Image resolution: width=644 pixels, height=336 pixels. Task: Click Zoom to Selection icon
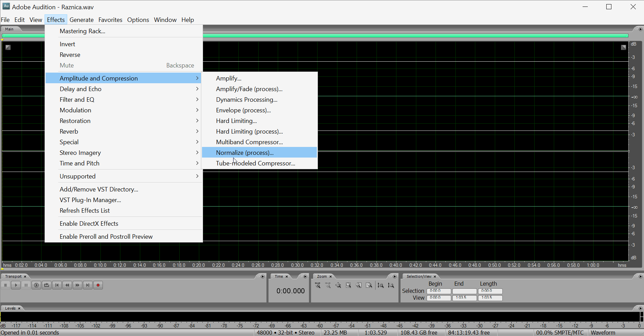coord(348,285)
